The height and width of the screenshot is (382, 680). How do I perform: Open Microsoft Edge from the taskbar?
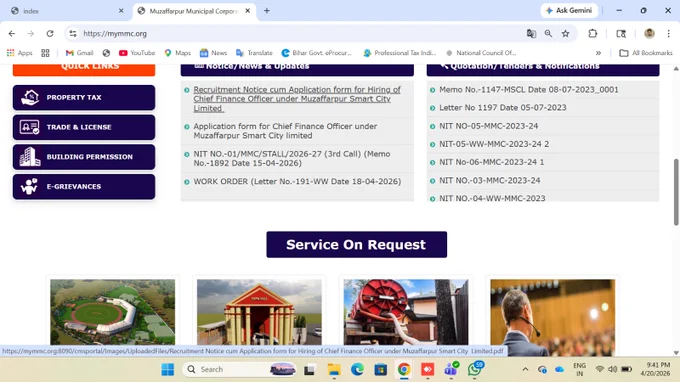click(357, 369)
